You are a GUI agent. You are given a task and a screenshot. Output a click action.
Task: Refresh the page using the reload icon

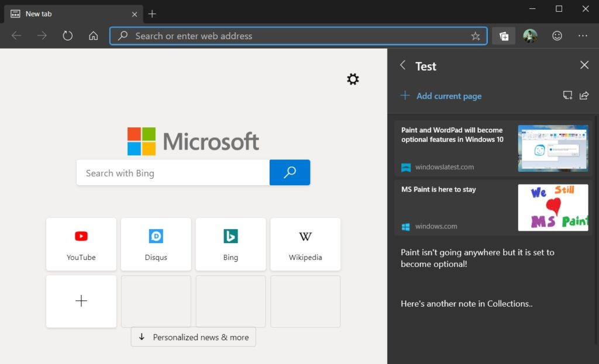coord(67,36)
